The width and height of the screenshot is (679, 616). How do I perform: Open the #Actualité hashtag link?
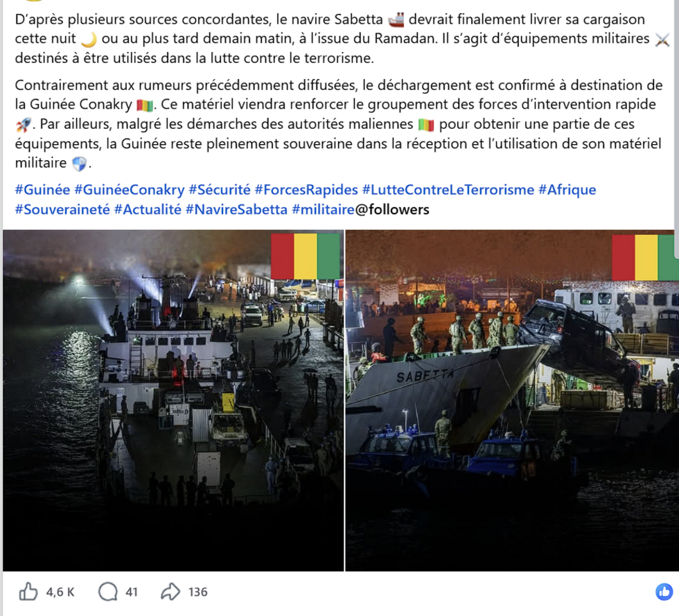(148, 210)
